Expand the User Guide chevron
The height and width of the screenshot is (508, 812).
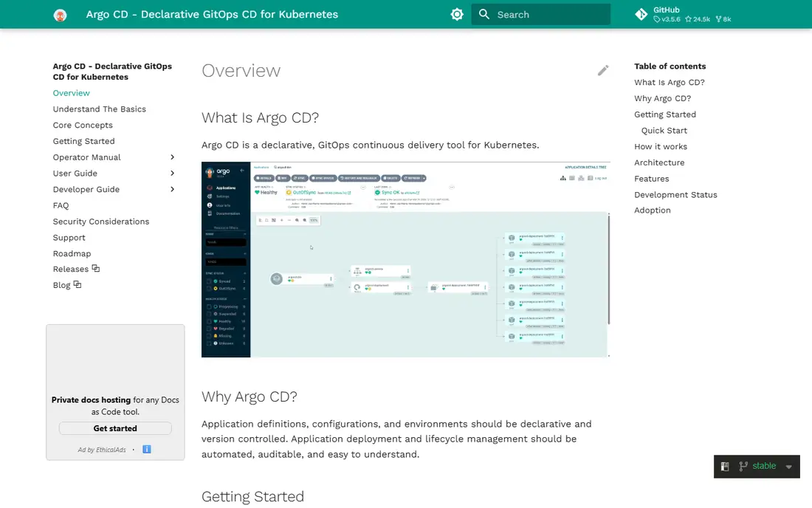click(173, 174)
